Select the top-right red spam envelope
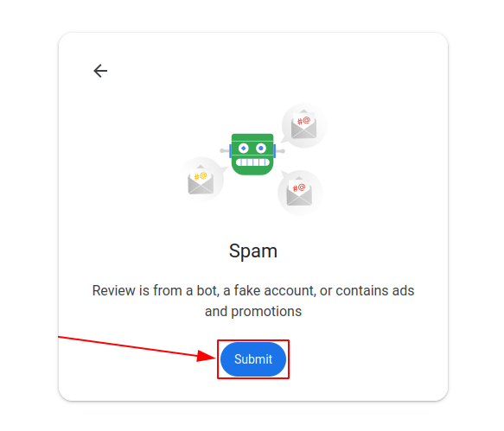504x431 pixels. click(x=303, y=124)
